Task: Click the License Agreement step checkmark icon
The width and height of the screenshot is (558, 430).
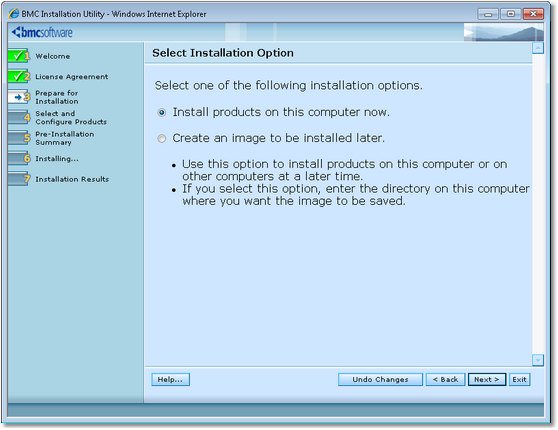Action: coord(19,76)
